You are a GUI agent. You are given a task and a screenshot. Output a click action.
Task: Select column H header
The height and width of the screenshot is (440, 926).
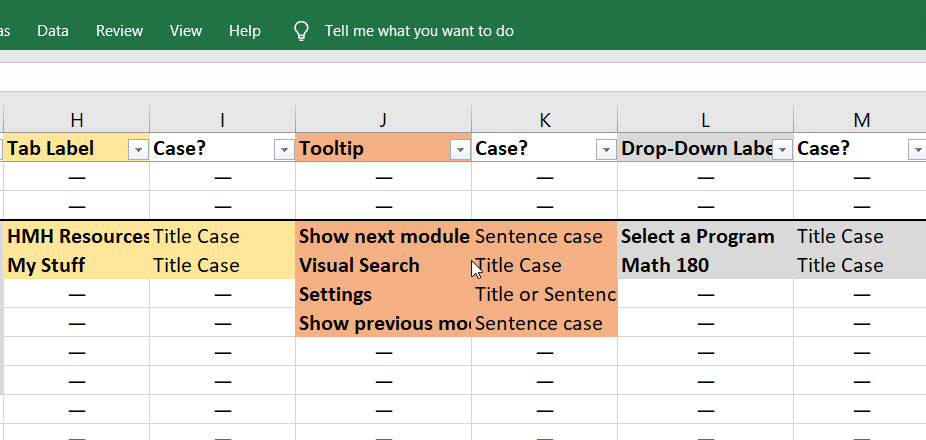click(76, 120)
